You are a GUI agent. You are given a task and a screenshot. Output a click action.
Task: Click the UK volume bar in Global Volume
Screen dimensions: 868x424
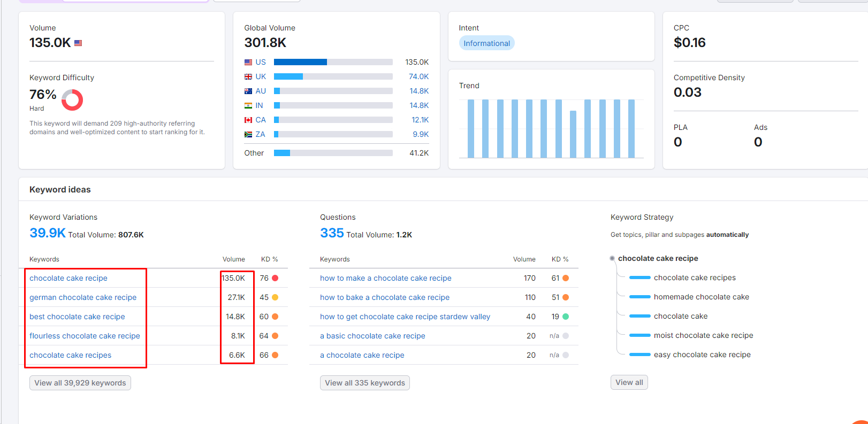pyautogui.click(x=333, y=76)
